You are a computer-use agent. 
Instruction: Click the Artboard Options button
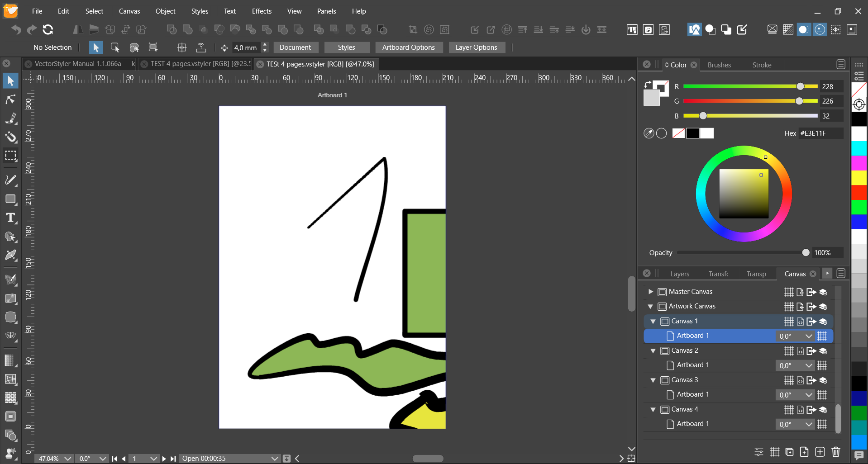[408, 47]
